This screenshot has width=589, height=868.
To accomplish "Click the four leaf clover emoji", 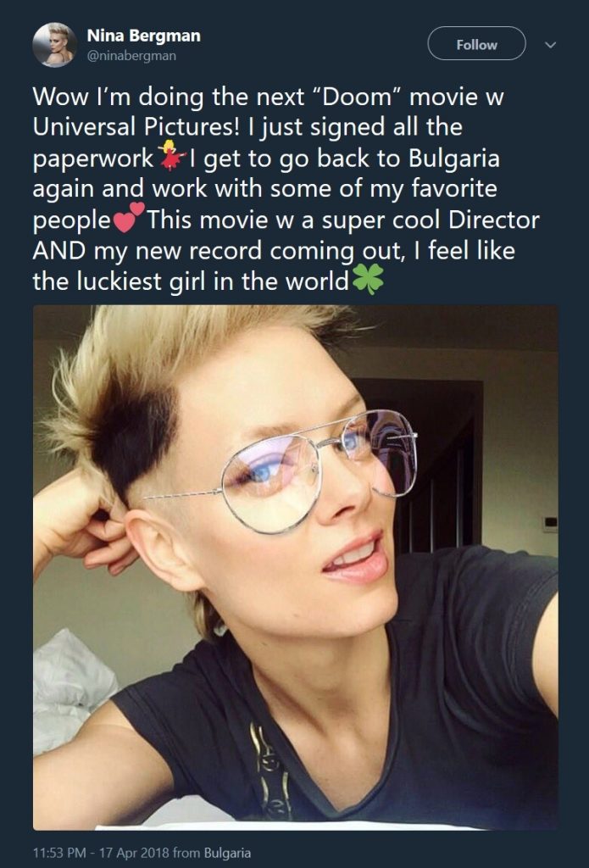I will [368, 278].
